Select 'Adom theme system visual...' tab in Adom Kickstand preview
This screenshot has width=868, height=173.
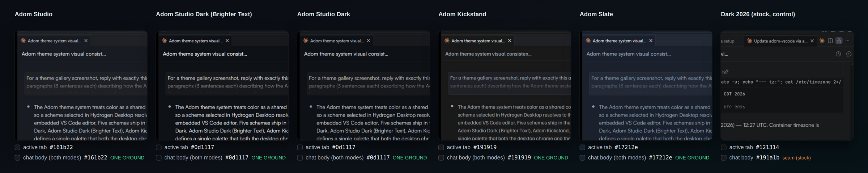click(478, 41)
